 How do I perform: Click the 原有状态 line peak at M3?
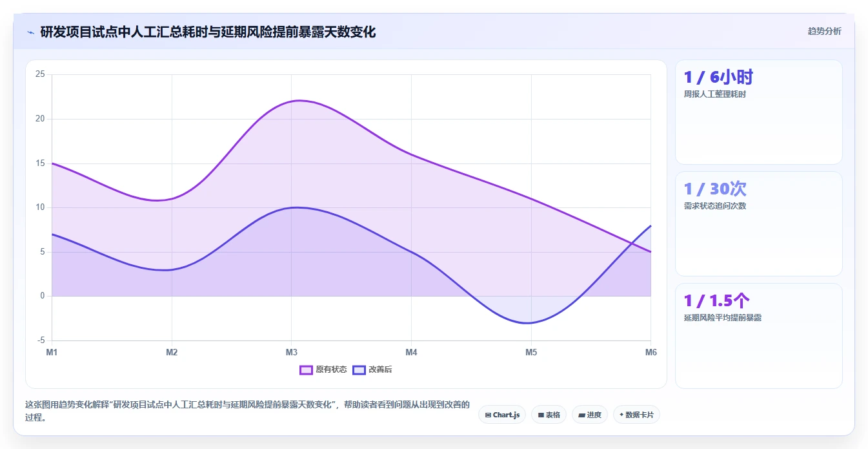[299, 101]
